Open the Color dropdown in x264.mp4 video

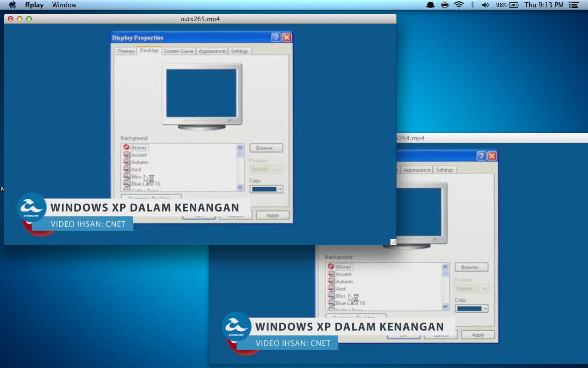(x=471, y=308)
